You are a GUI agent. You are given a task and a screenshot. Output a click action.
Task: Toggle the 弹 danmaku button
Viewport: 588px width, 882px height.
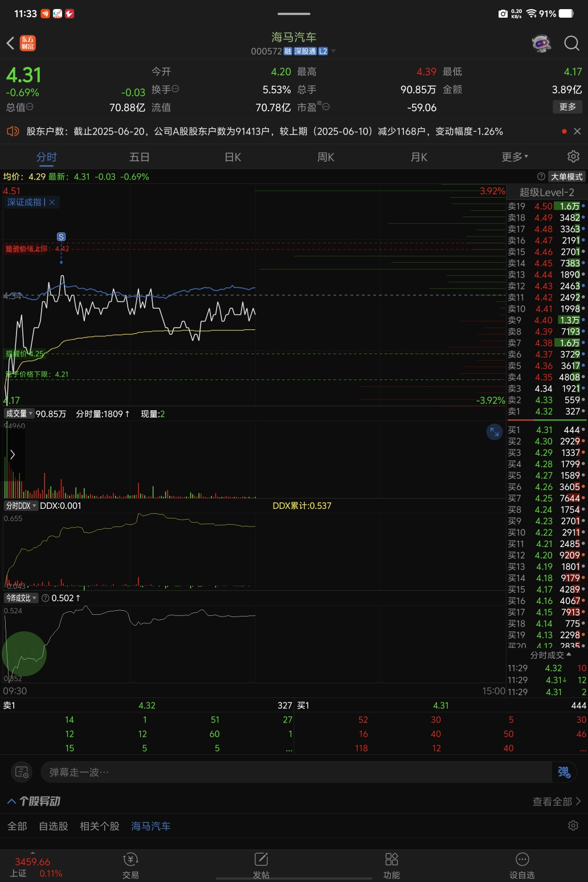563,772
